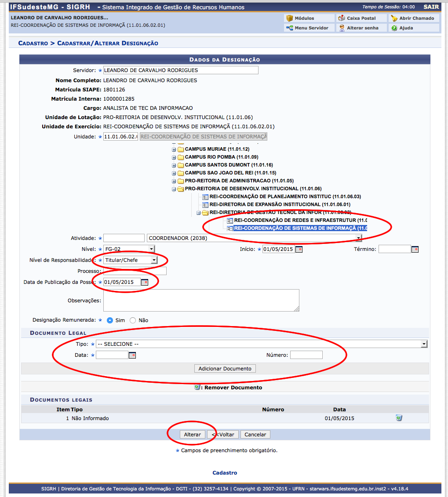448x497 pixels.
Task: Select REI-COORDENAÇÃO DE REDES E INFRAESTRUTUR tree item
Action: 295,220
